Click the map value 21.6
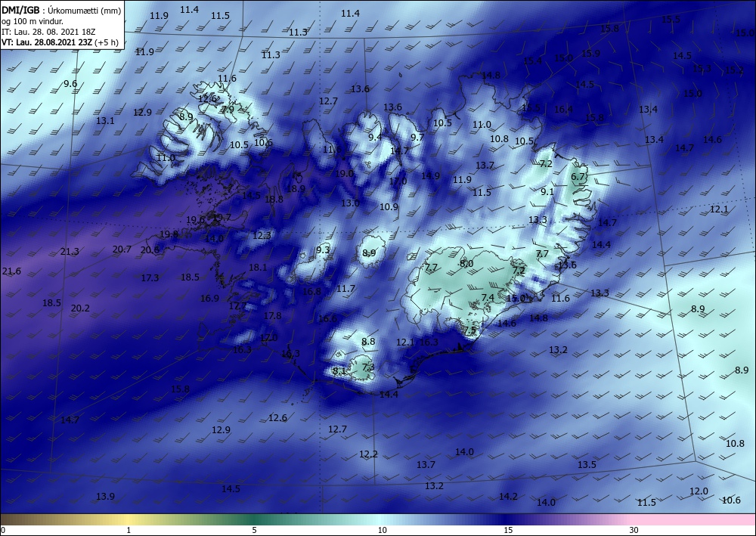The image size is (756, 536). [x=11, y=271]
